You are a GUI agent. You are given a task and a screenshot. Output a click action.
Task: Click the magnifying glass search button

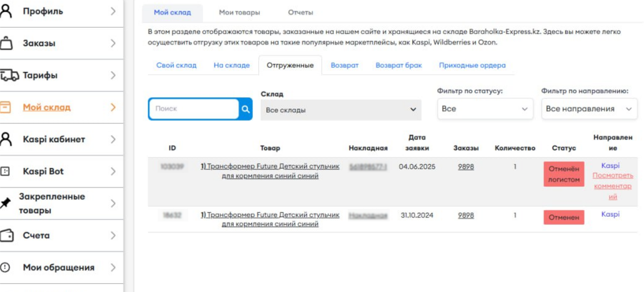245,109
